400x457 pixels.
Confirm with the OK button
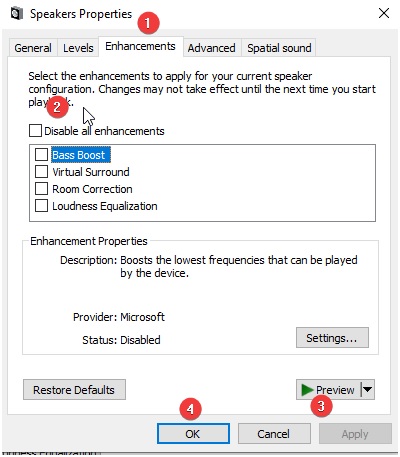point(193,434)
